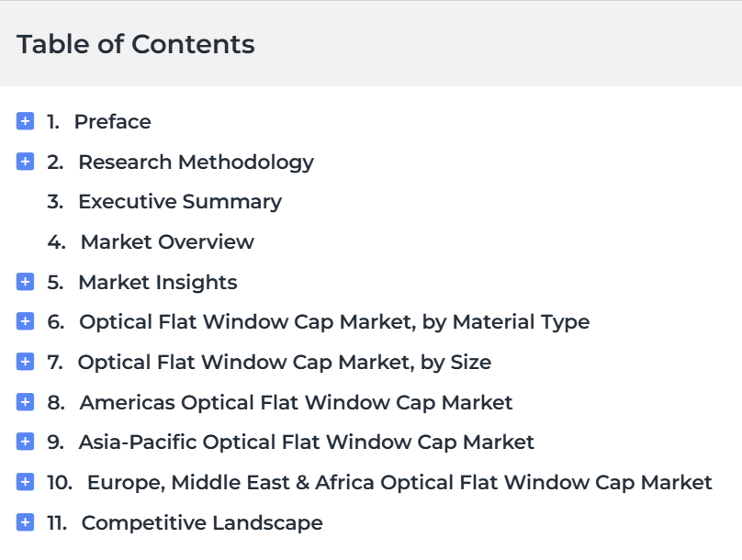Click the Market Insights title
Screen dimensions: 742x560
pos(158,283)
